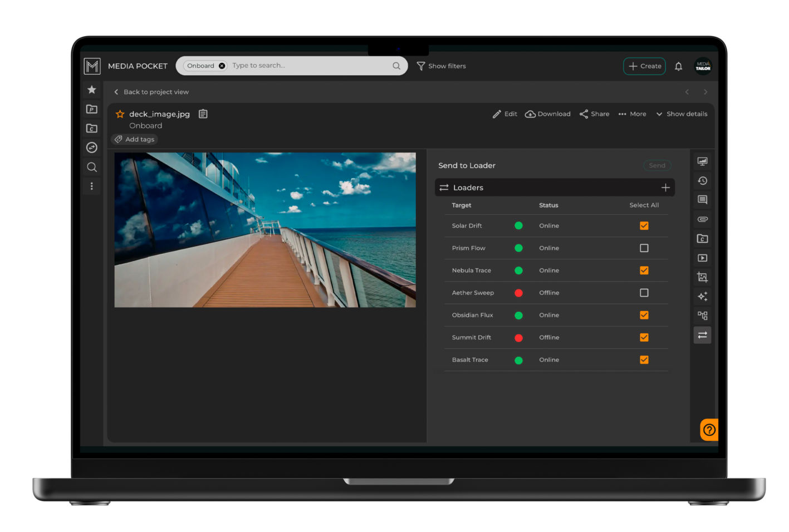Click the deck image preview thumbnail
Screen dimensions: 789x532
[x=264, y=229]
